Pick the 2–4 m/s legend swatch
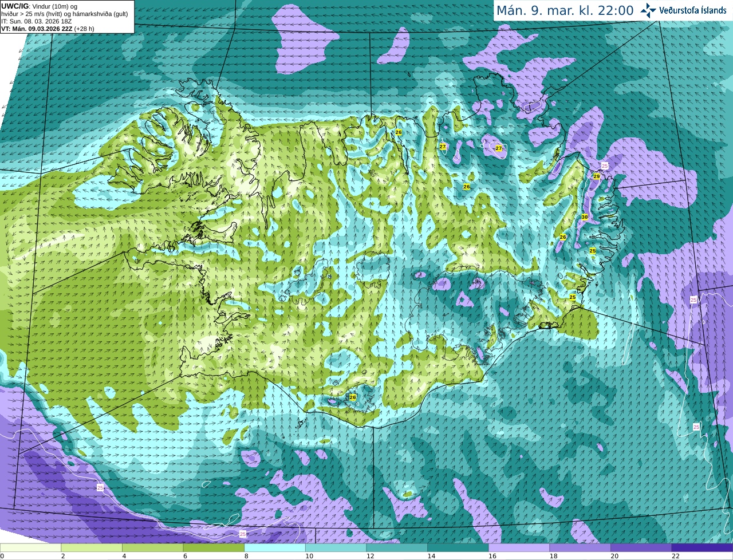 [92, 547]
